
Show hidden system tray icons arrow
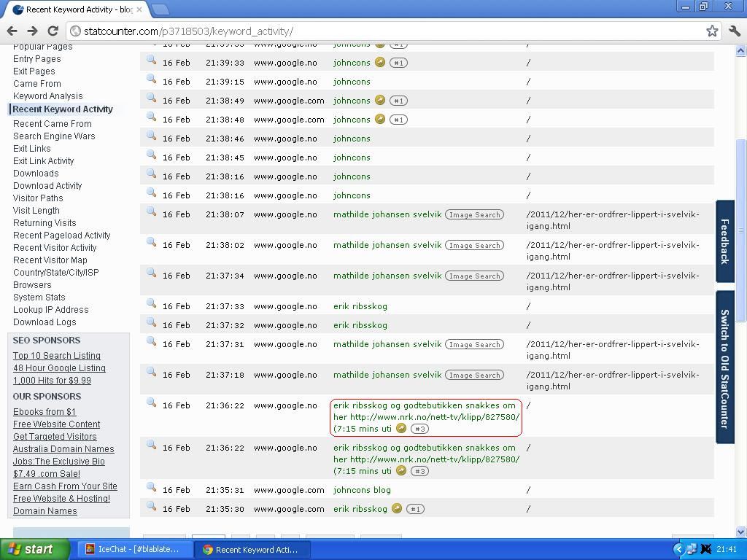(x=678, y=549)
